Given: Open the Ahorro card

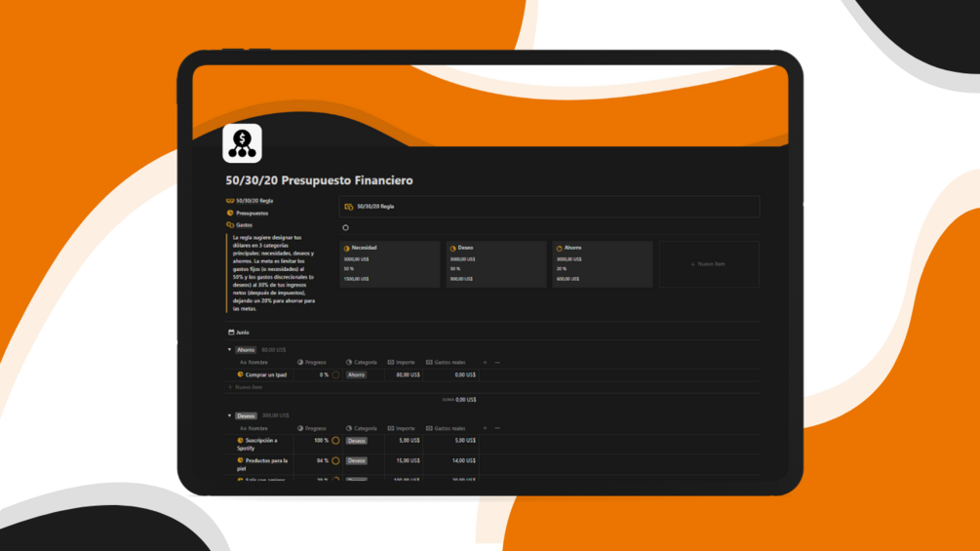Looking at the screenshot, I should tap(602, 264).
